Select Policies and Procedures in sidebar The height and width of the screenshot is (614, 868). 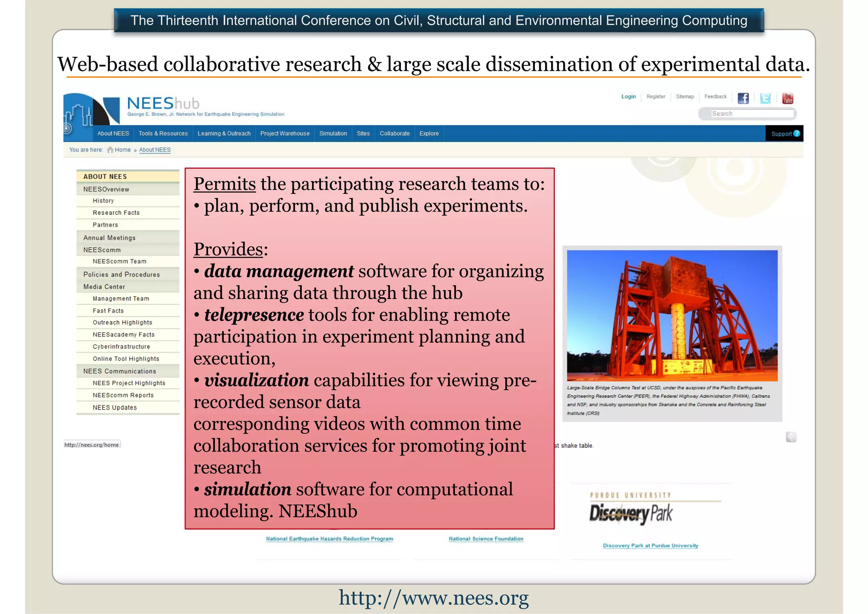pyautogui.click(x=128, y=274)
